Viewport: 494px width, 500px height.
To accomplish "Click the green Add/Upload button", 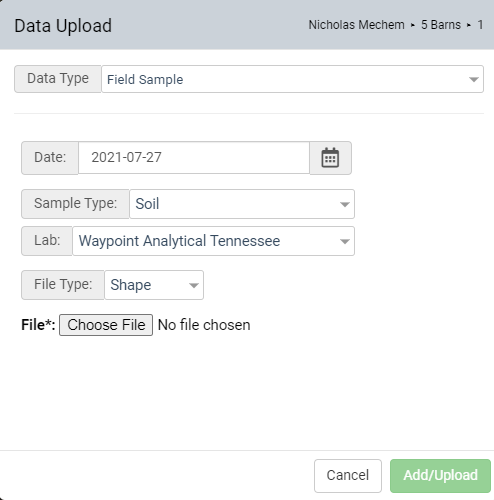I will (x=440, y=476).
